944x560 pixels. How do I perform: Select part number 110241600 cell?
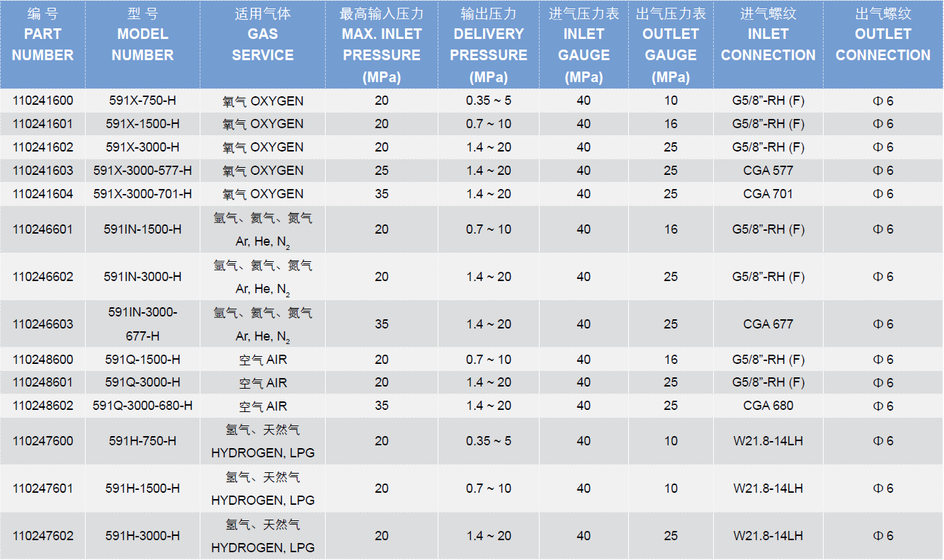pyautogui.click(x=42, y=101)
